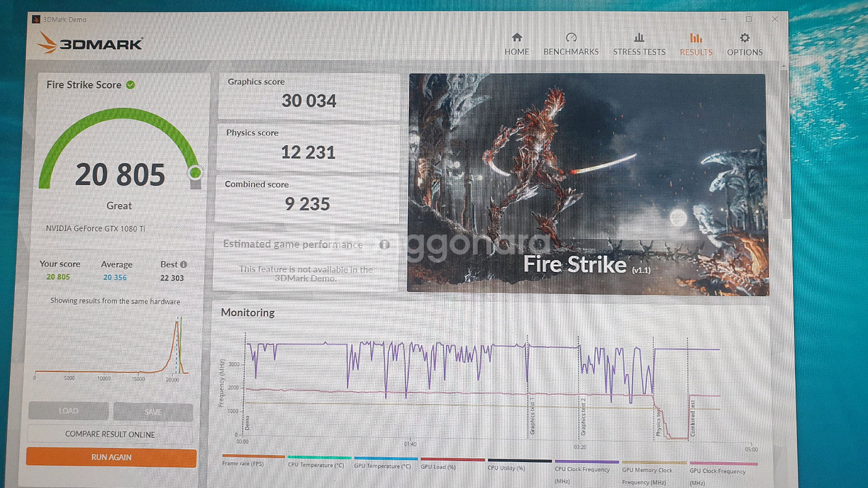Toggle CPU Clock Frequency legend entry

(x=586, y=469)
